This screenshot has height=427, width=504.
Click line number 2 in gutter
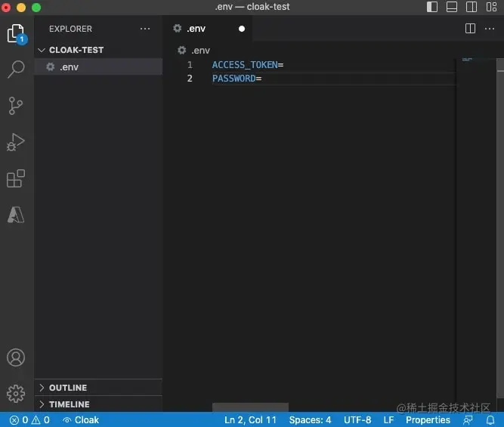pyautogui.click(x=190, y=79)
